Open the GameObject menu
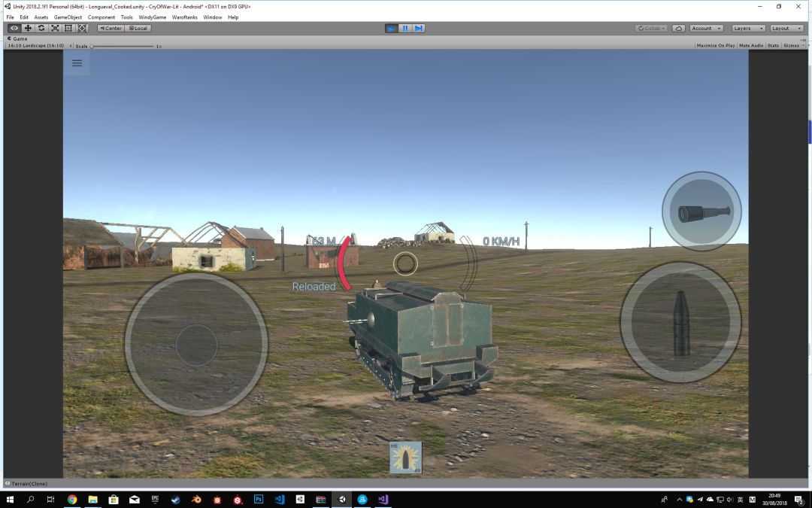Screen dimensions: 812x508 tap(68, 17)
